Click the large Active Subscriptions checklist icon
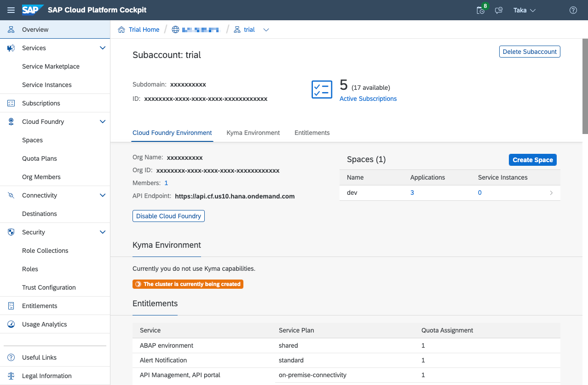588x385 pixels. click(x=322, y=89)
